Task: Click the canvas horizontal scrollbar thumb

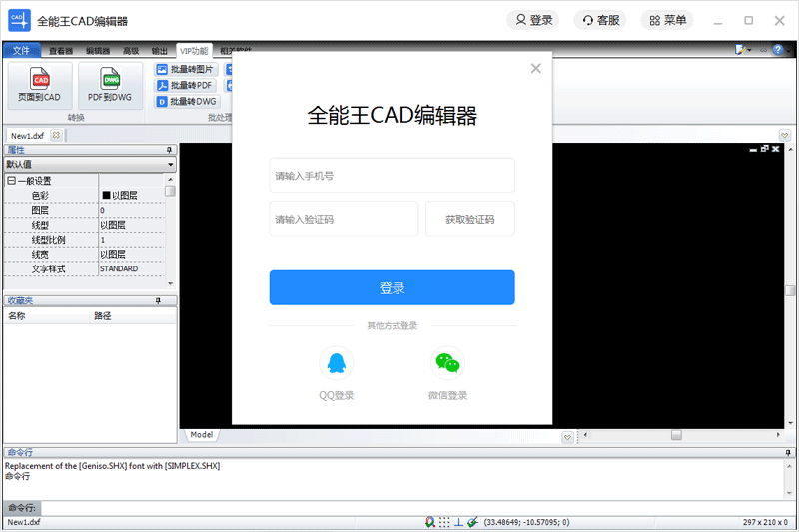Action: tap(676, 435)
